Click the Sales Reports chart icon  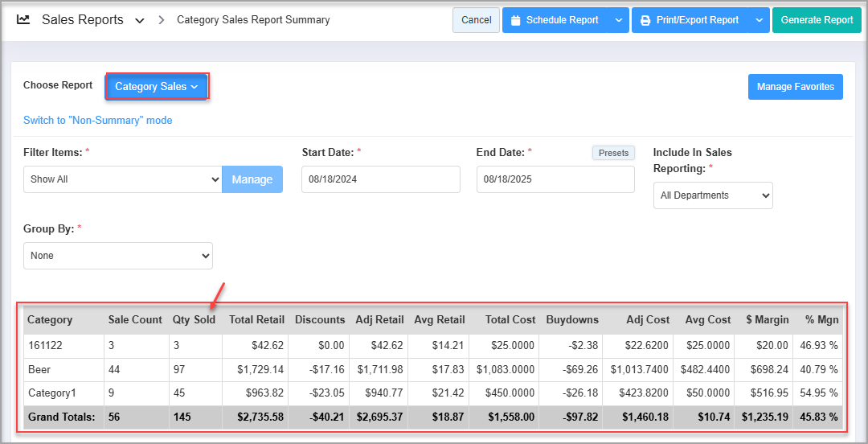tap(23, 19)
